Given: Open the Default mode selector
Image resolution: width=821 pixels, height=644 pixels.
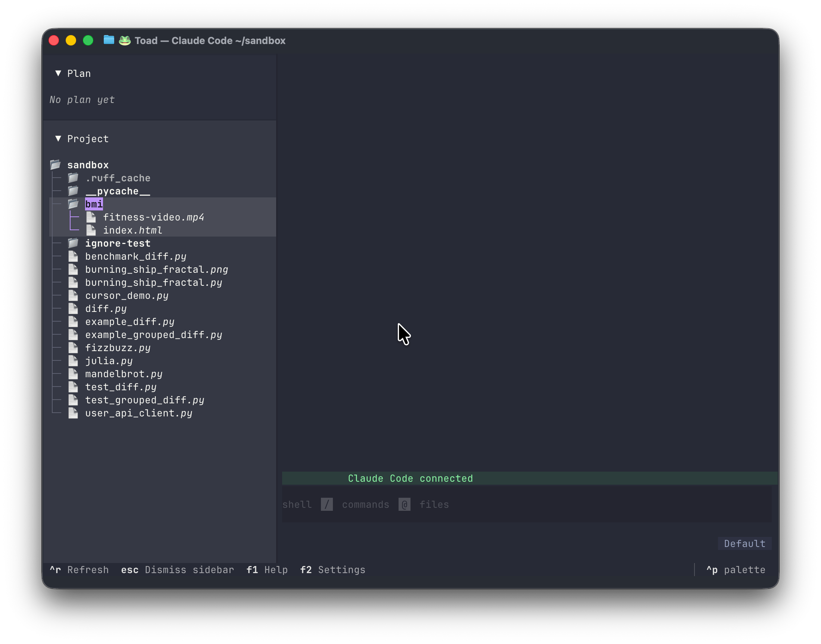Looking at the screenshot, I should (744, 543).
